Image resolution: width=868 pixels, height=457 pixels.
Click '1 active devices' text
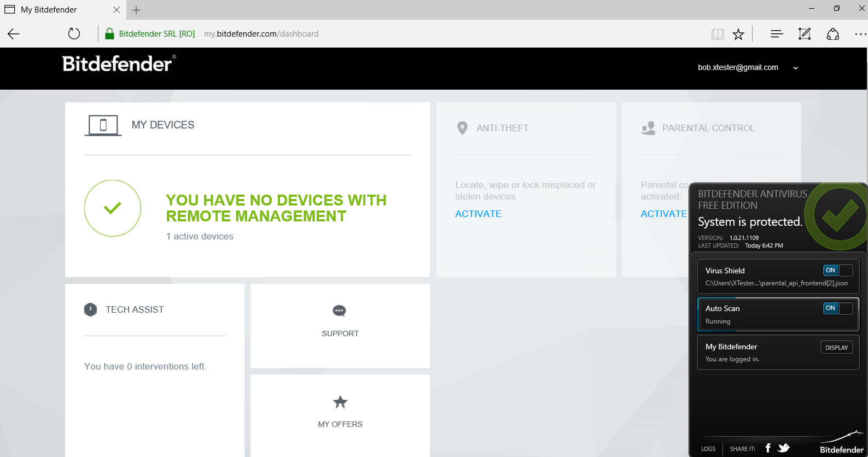tap(200, 236)
